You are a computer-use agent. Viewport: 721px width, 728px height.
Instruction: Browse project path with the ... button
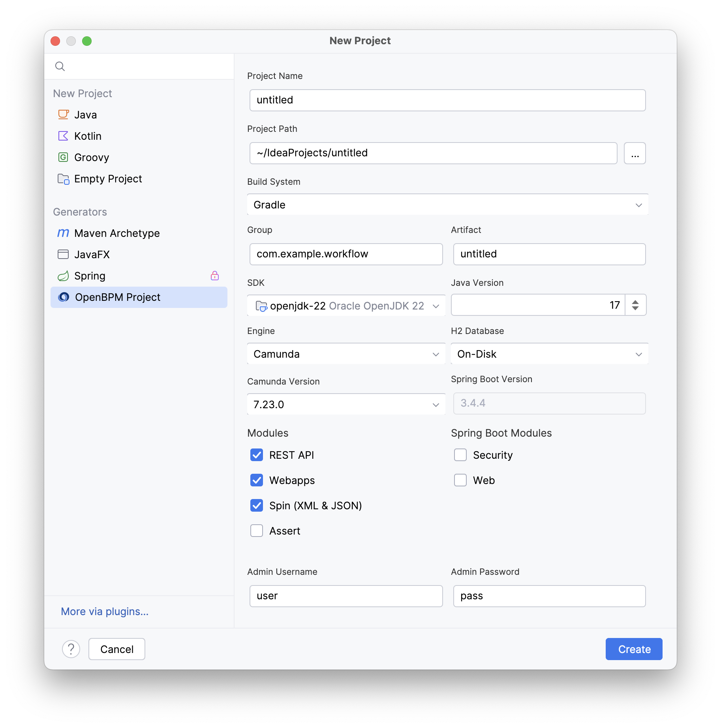pyautogui.click(x=635, y=153)
